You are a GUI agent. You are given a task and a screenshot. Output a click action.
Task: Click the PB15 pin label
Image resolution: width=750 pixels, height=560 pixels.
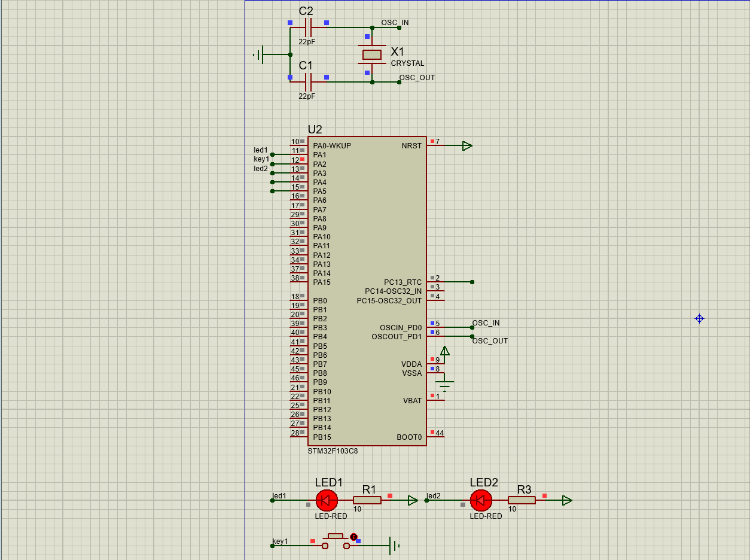coord(322,437)
